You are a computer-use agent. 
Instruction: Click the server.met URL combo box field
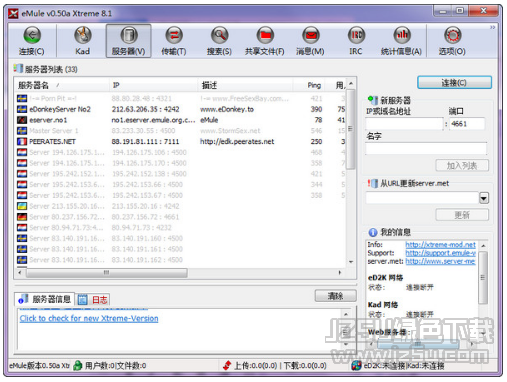coord(422,198)
